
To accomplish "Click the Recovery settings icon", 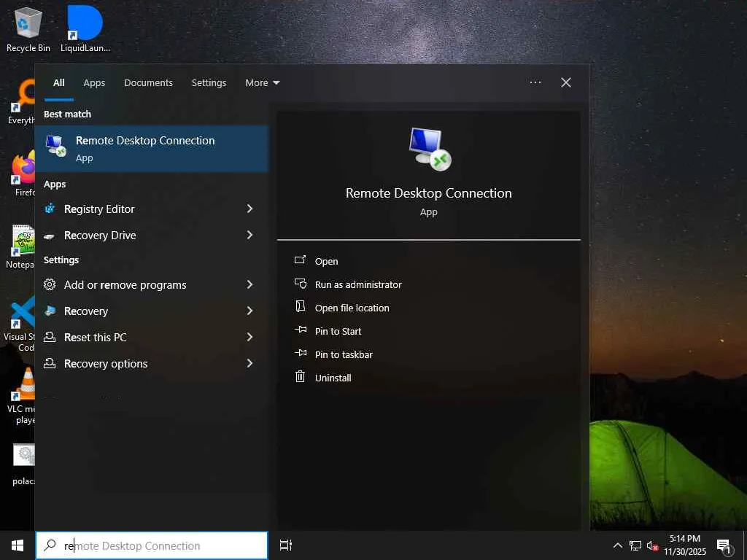I will pos(50,311).
